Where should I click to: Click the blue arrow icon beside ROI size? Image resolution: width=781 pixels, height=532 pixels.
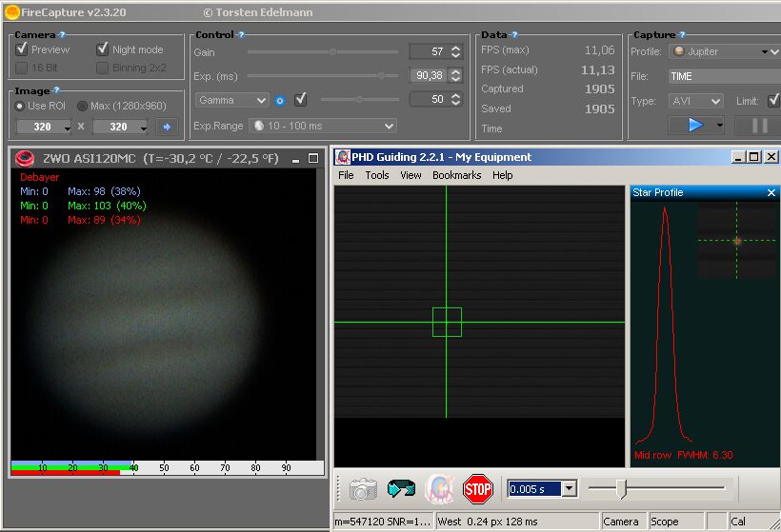(167, 127)
